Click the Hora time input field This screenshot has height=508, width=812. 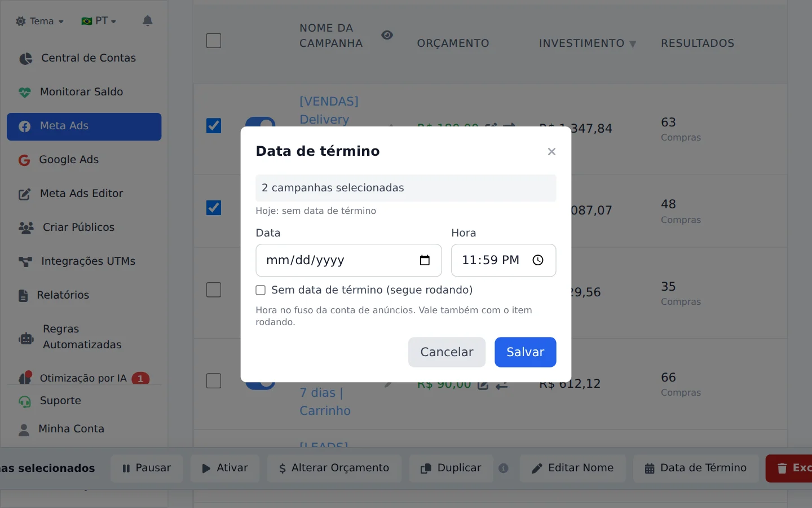click(504, 260)
